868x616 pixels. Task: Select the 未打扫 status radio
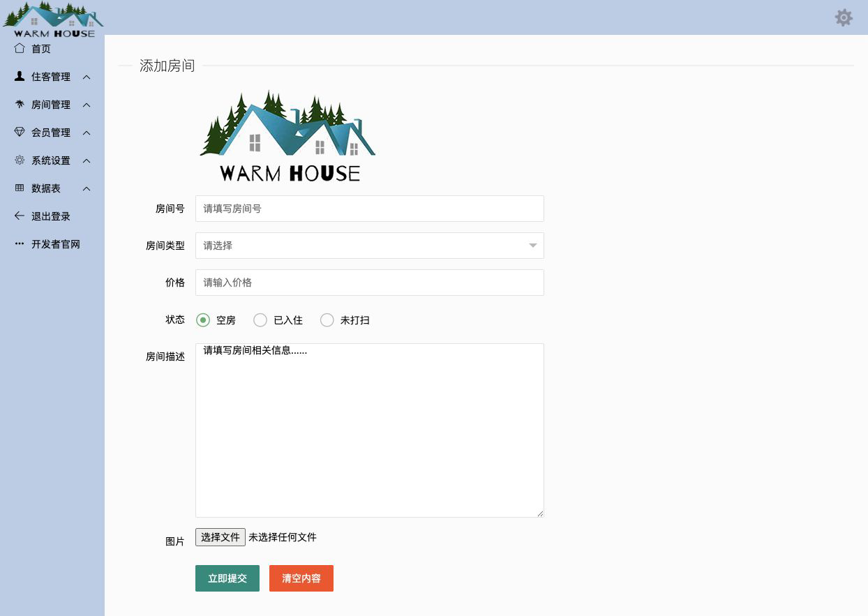[x=327, y=320]
